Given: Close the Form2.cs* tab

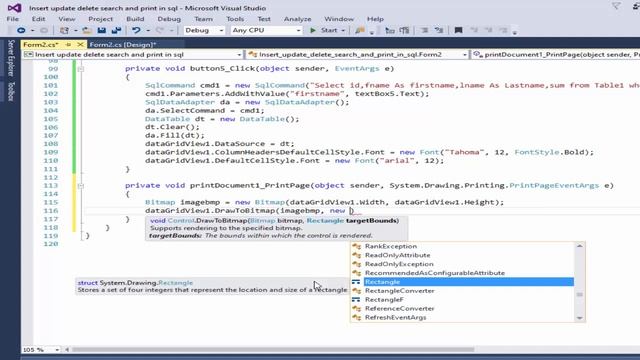Looking at the screenshot, I should pos(80,44).
